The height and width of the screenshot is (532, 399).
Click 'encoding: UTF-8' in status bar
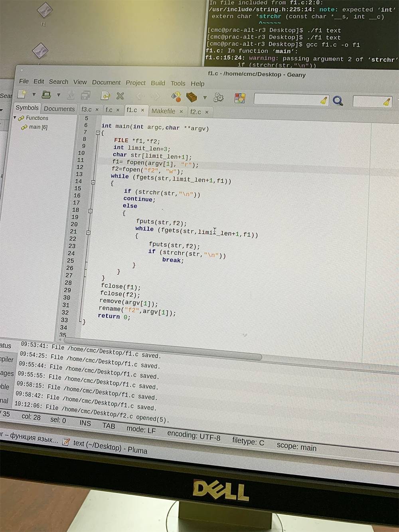coord(194,435)
